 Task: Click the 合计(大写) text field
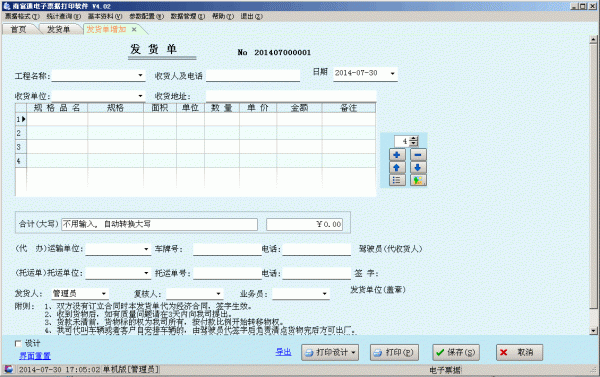160,224
